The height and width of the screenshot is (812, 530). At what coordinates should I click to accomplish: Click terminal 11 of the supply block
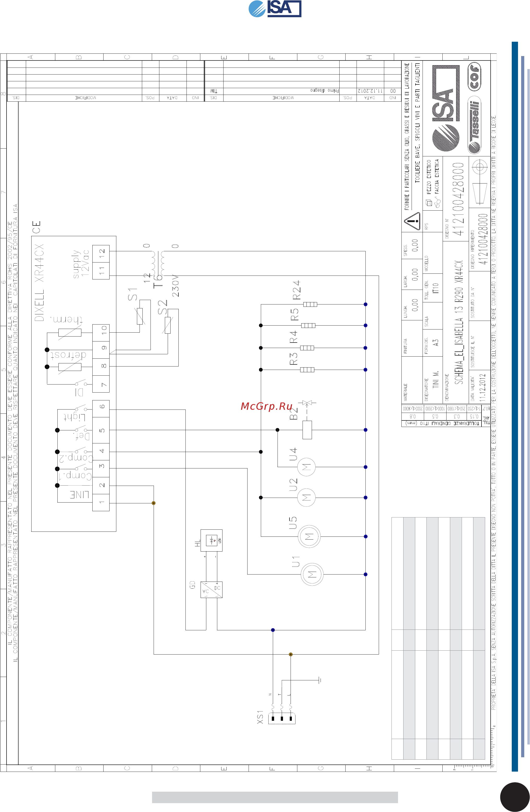click(x=101, y=271)
